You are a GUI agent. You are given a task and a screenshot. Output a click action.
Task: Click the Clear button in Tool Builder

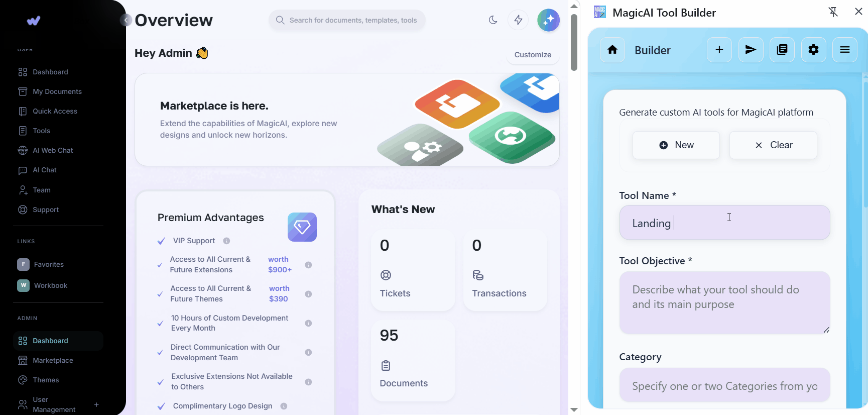point(773,145)
